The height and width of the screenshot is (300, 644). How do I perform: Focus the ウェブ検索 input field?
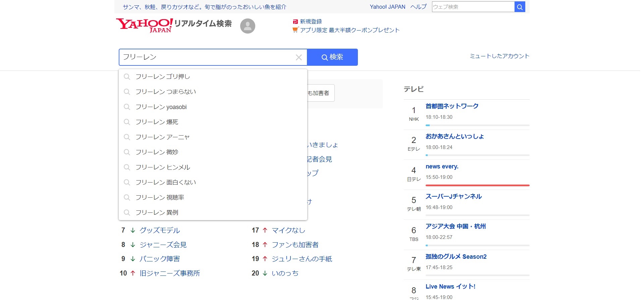(473, 7)
